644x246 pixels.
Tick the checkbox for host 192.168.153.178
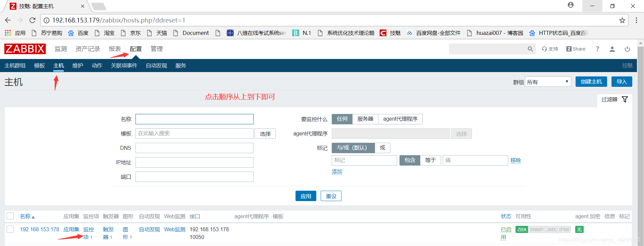pos(10,229)
